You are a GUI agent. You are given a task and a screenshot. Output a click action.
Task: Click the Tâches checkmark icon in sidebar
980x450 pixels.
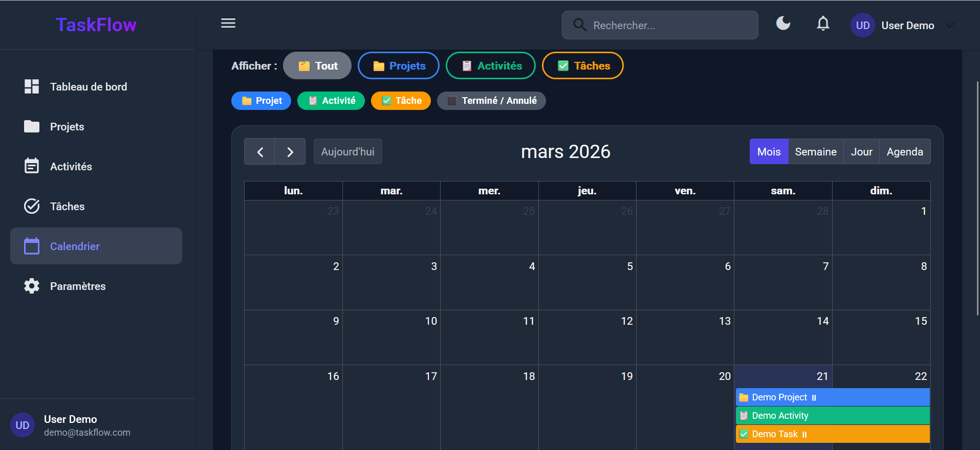point(32,206)
